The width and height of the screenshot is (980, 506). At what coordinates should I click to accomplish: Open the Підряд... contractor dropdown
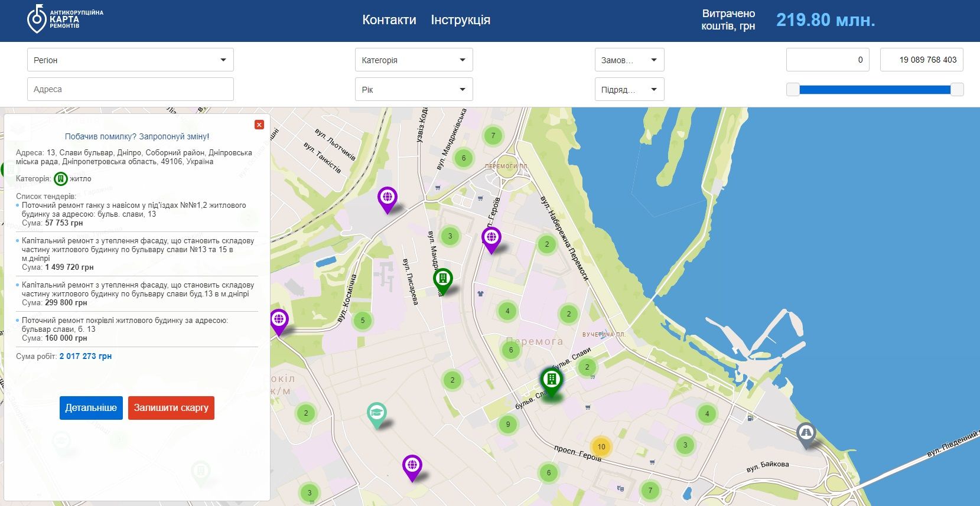629,90
